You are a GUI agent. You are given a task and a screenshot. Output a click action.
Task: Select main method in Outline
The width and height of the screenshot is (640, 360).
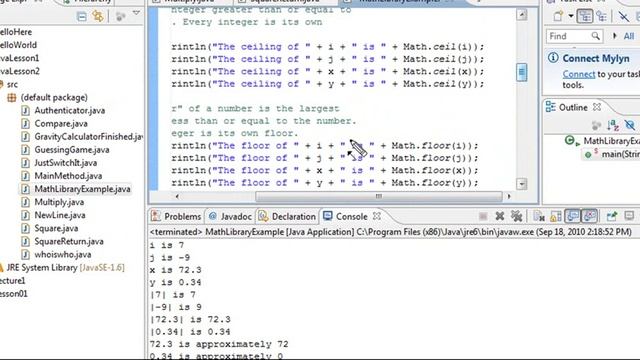click(x=612, y=154)
